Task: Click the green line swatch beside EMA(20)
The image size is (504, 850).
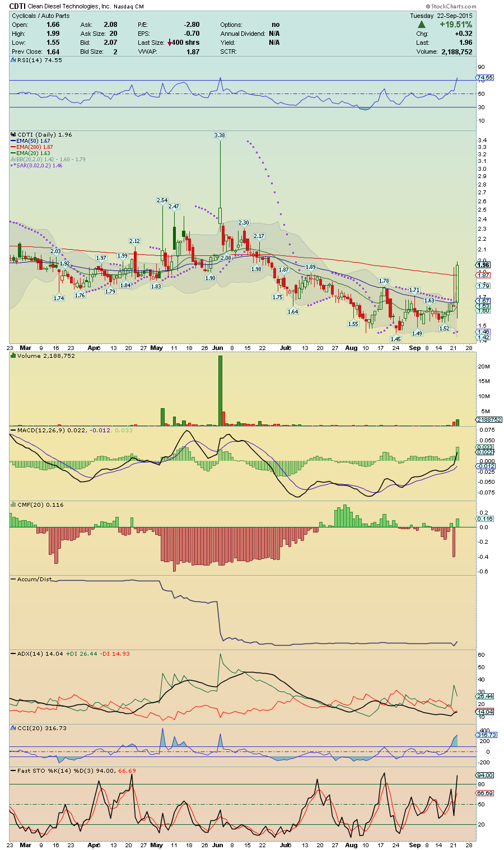Action: [13, 153]
